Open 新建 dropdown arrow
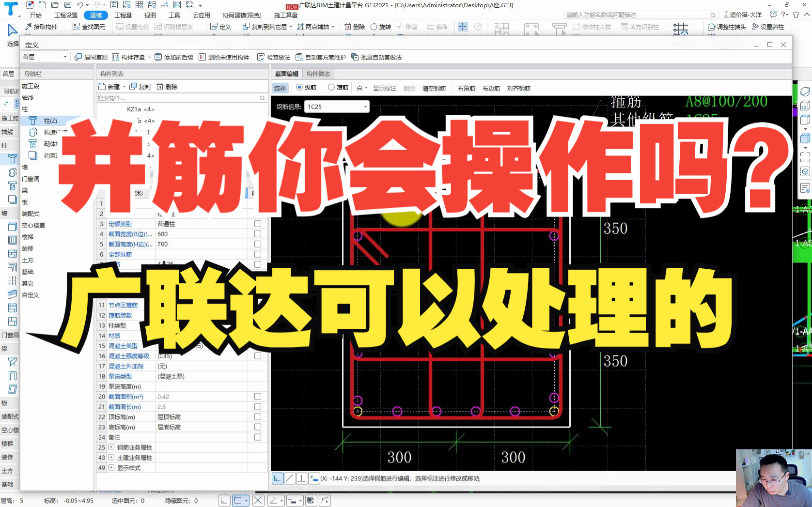This screenshot has height=507, width=812. [x=124, y=87]
